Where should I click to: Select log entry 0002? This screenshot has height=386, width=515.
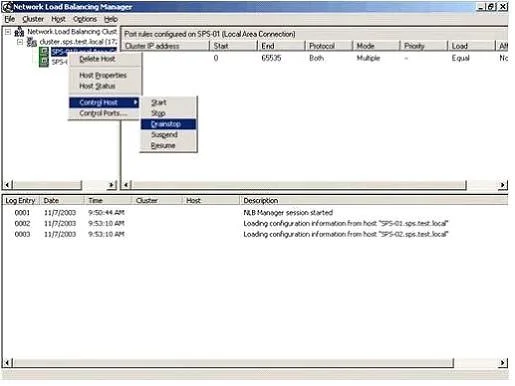tap(255, 223)
